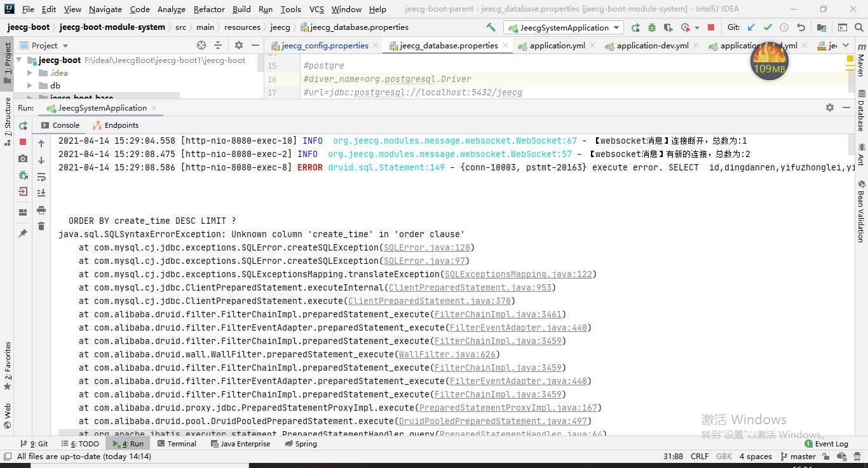Image resolution: width=868 pixels, height=468 pixels.
Task: Open the Project view selector dropdown
Action: click(x=44, y=46)
